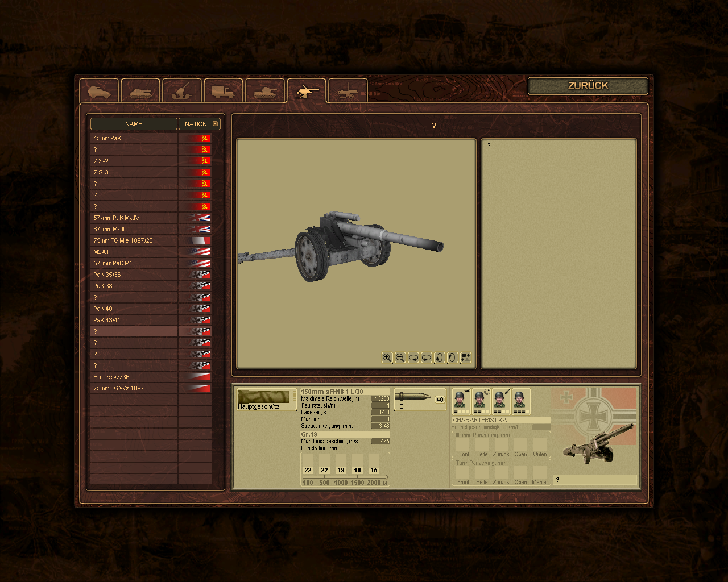The height and width of the screenshot is (582, 728).
Task: Rotate model horizontally with first rotate arrow
Action: coord(413,357)
